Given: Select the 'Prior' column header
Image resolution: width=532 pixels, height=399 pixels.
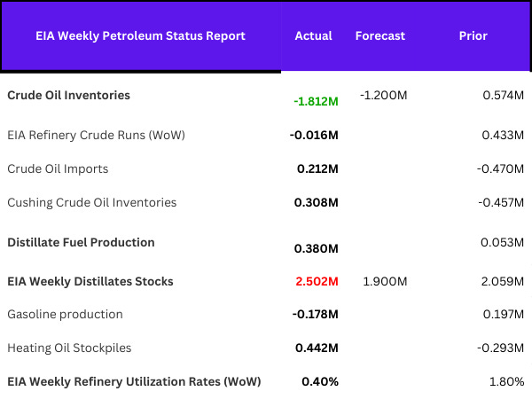Looking at the screenshot, I should click(473, 36).
